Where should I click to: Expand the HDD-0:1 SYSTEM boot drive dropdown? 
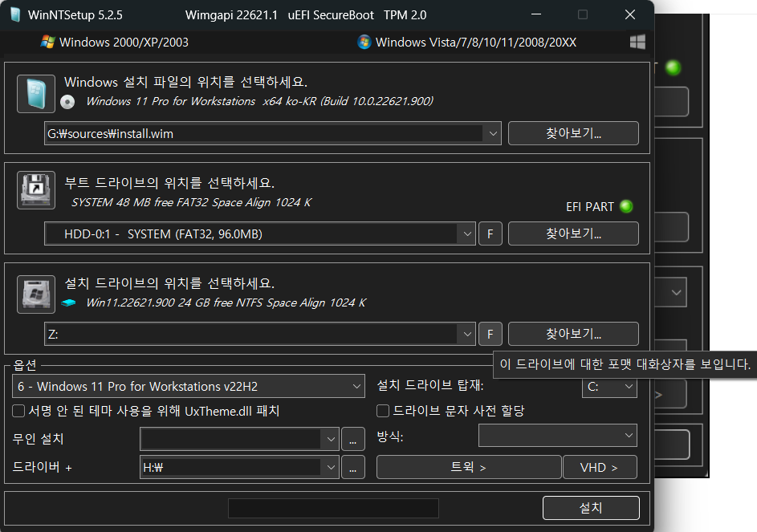(x=467, y=234)
